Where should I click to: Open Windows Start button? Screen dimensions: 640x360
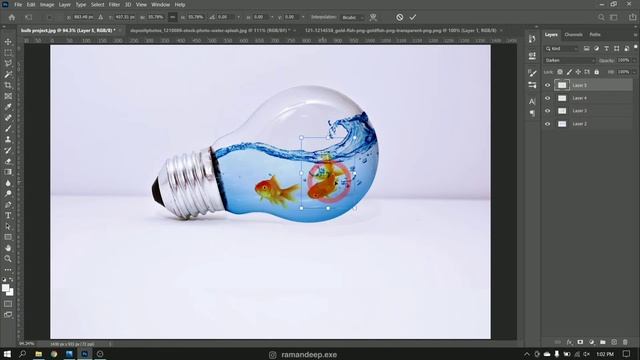pos(7,354)
